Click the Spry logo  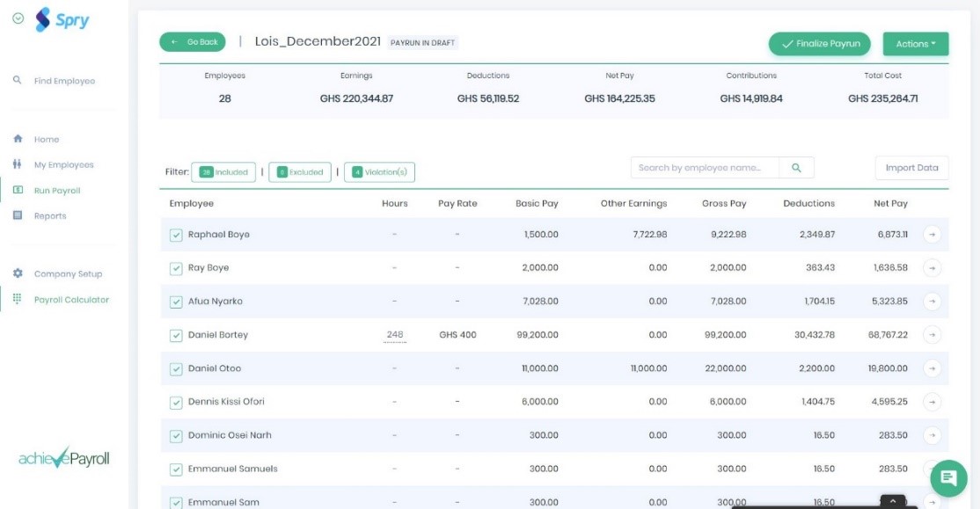(x=62, y=19)
